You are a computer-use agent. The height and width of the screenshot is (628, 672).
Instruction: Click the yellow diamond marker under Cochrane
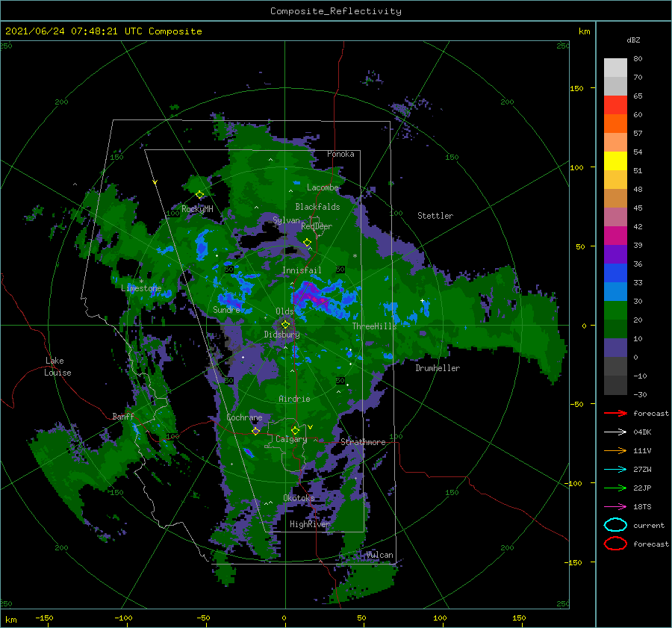coord(255,431)
